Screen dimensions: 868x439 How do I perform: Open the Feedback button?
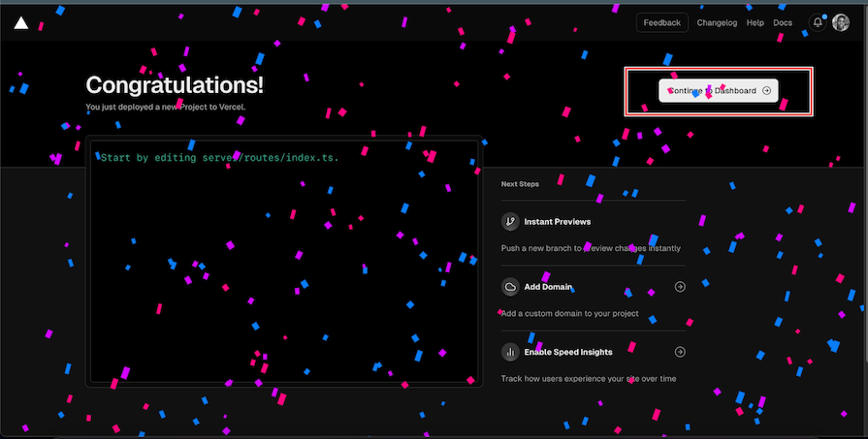662,22
